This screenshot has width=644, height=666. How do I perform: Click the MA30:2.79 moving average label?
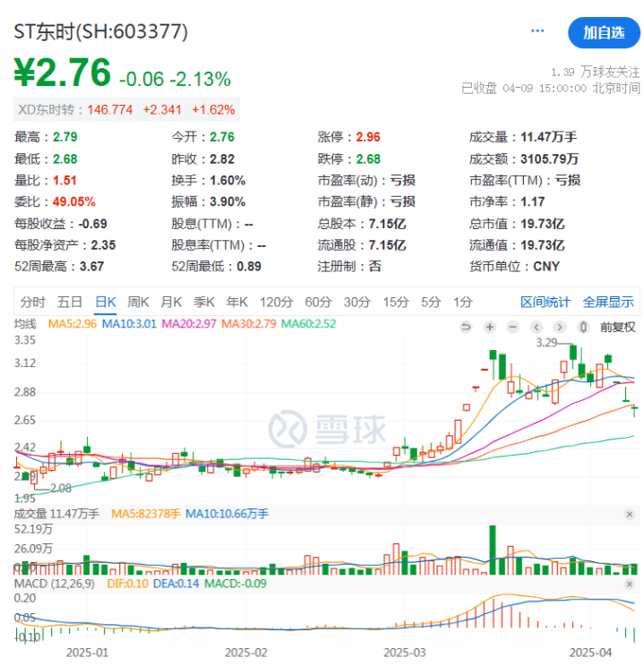point(249,324)
